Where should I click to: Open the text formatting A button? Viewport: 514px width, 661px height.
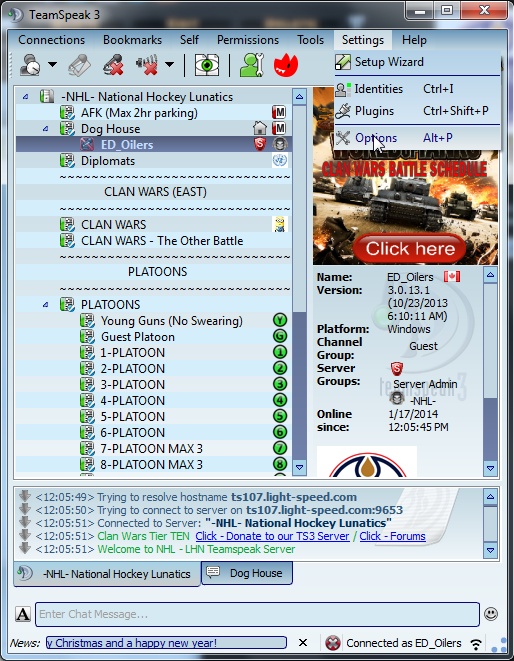(23, 614)
